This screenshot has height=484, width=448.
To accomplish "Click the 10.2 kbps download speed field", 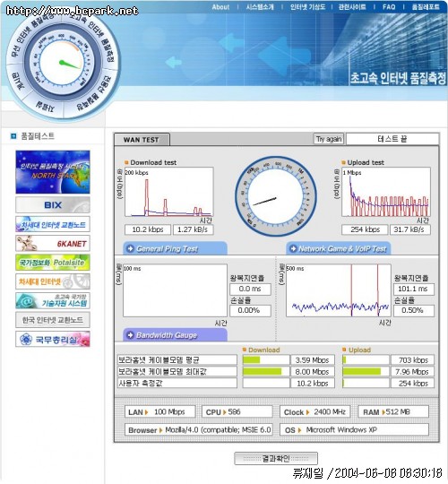I will tap(148, 229).
